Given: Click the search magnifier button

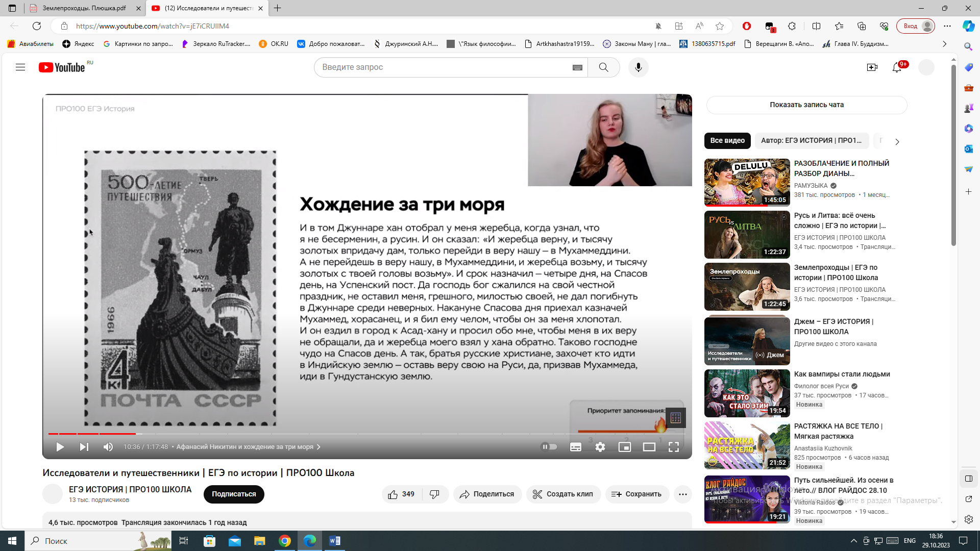Looking at the screenshot, I should tap(603, 67).
